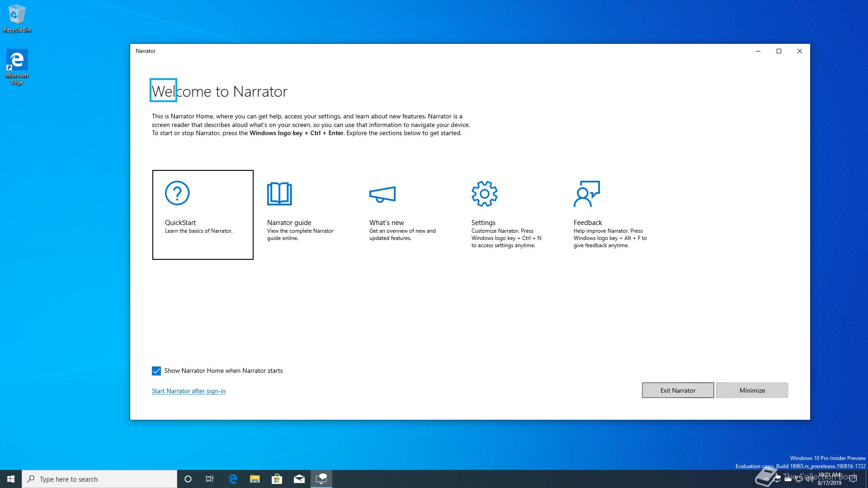
Task: Open the Settings gear icon
Action: coord(484,194)
